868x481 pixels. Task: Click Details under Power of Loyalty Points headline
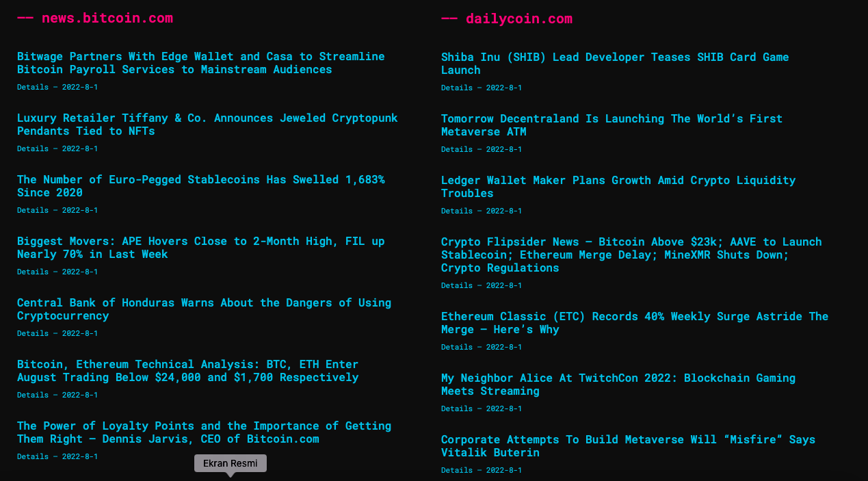click(x=33, y=457)
